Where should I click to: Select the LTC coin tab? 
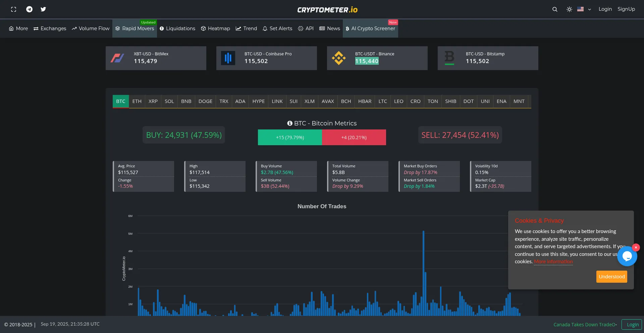click(383, 101)
